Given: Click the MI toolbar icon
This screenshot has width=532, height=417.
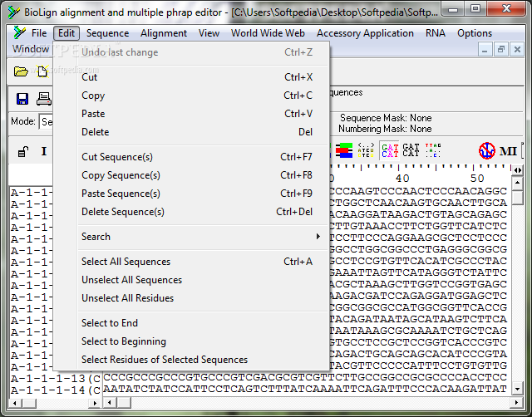Looking at the screenshot, I should pos(508,151).
